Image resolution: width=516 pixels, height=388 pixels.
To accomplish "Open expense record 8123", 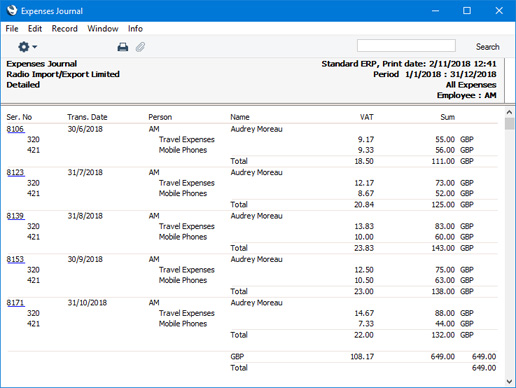I will click(x=15, y=172).
